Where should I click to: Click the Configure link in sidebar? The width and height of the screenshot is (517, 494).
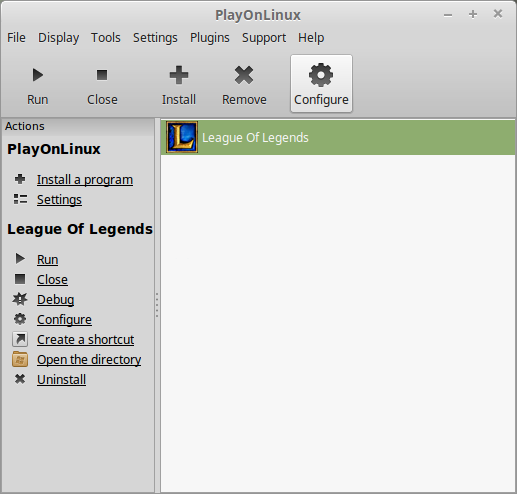[64, 319]
